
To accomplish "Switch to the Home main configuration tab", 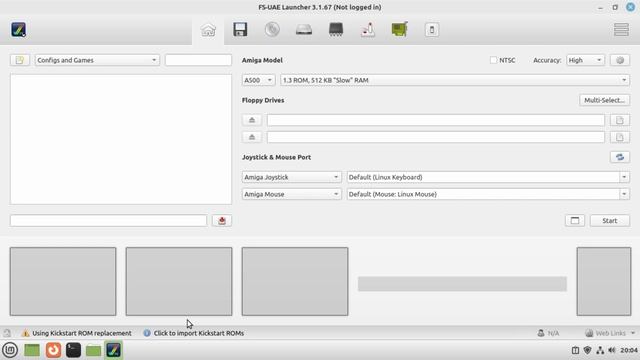I will (x=208, y=30).
